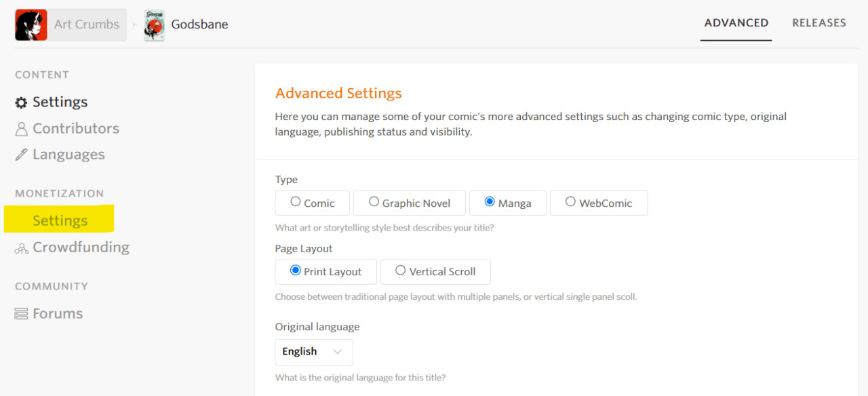Click the gear icon next to Settings
The height and width of the screenshot is (396, 868).
click(22, 102)
